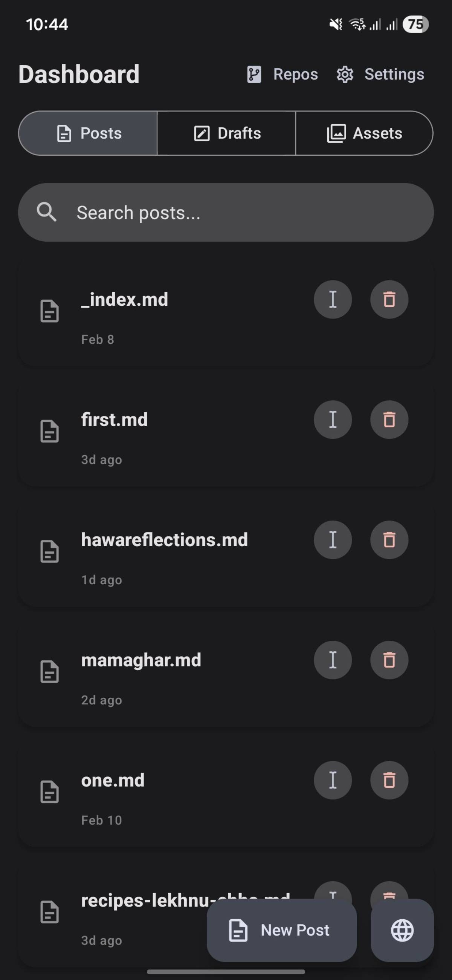
Task: Focus the Search posts field
Action: 226,212
